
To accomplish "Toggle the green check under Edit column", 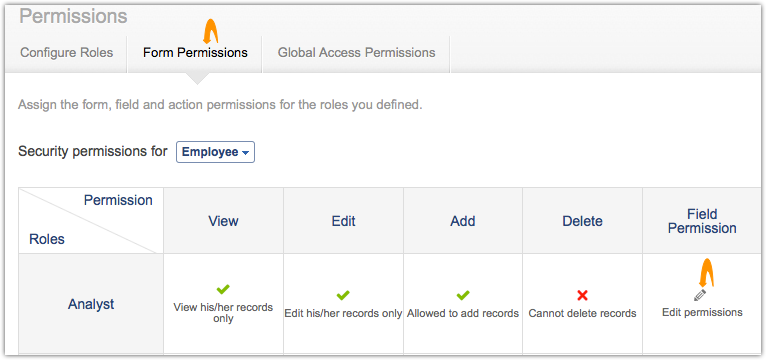I will (343, 295).
